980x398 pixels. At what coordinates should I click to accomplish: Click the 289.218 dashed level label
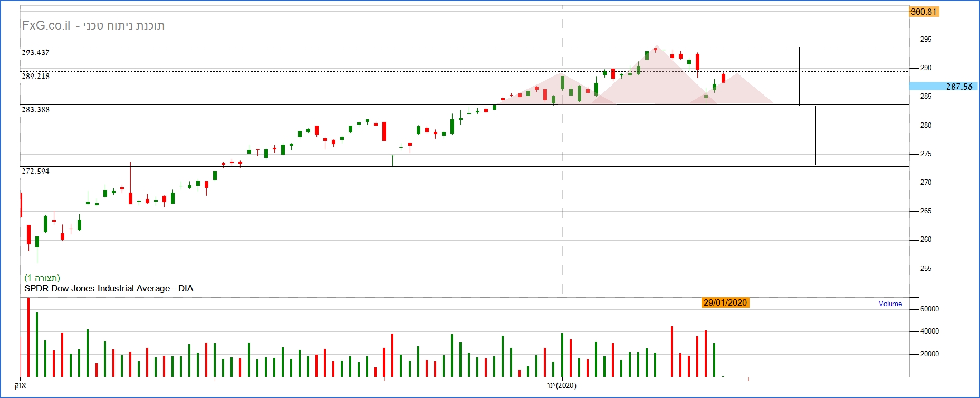point(35,77)
